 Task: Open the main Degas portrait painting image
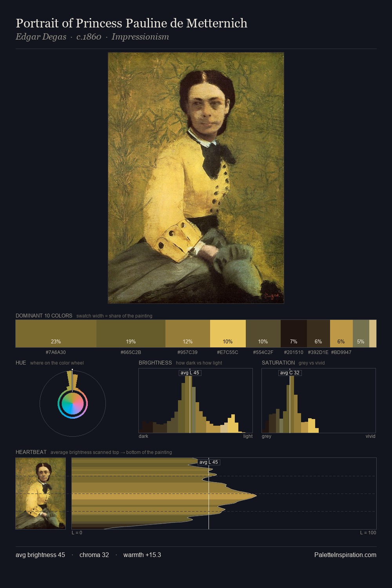click(196, 178)
